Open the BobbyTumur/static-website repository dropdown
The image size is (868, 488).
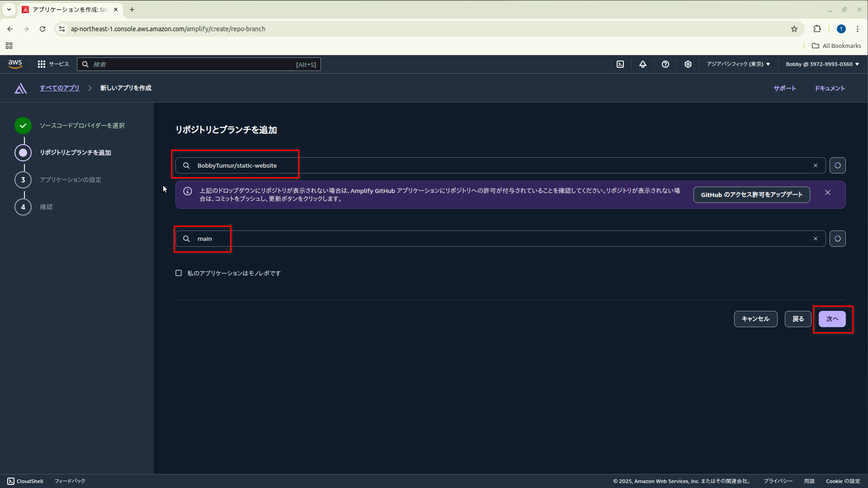(497, 165)
